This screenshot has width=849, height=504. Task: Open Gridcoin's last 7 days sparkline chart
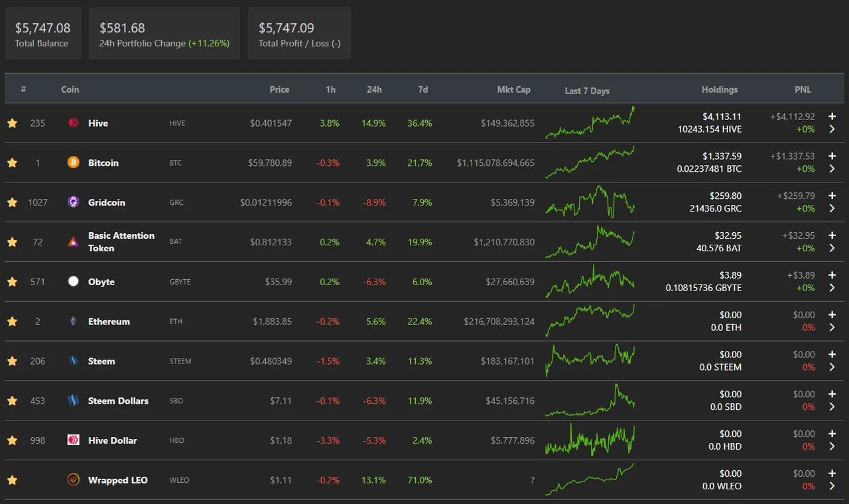click(x=590, y=202)
